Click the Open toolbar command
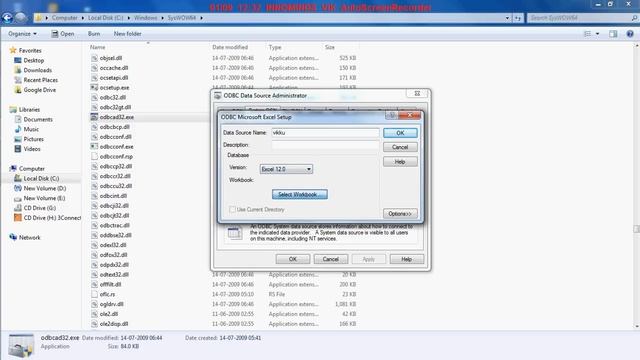Image resolution: width=640 pixels, height=360 pixels. 63,34
